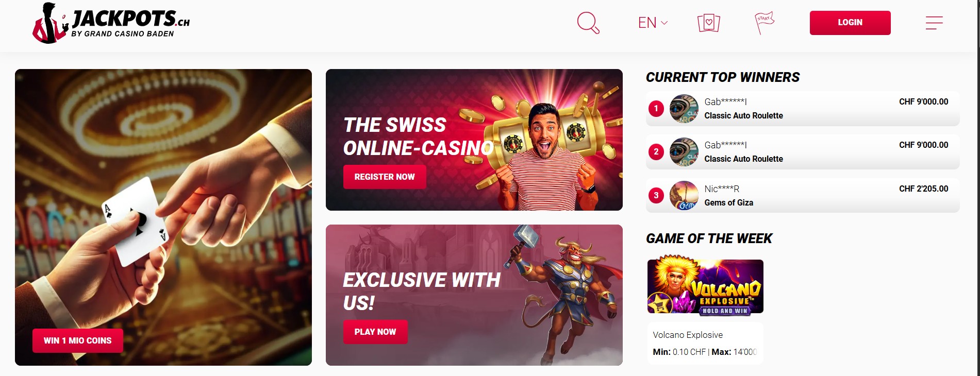The height and width of the screenshot is (376, 980).
Task: Click the Jackpots.ch logo
Action: [x=111, y=23]
